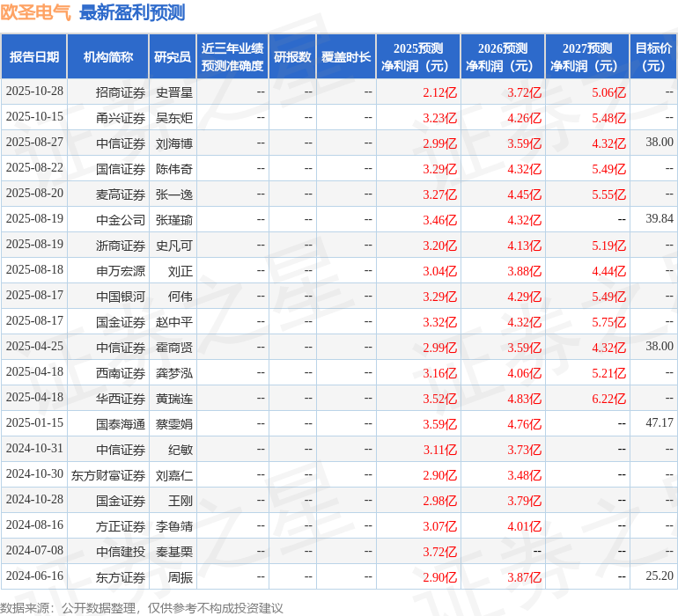
Task: Click the 2025-08-22 report date cell
Action: [x=34, y=168]
